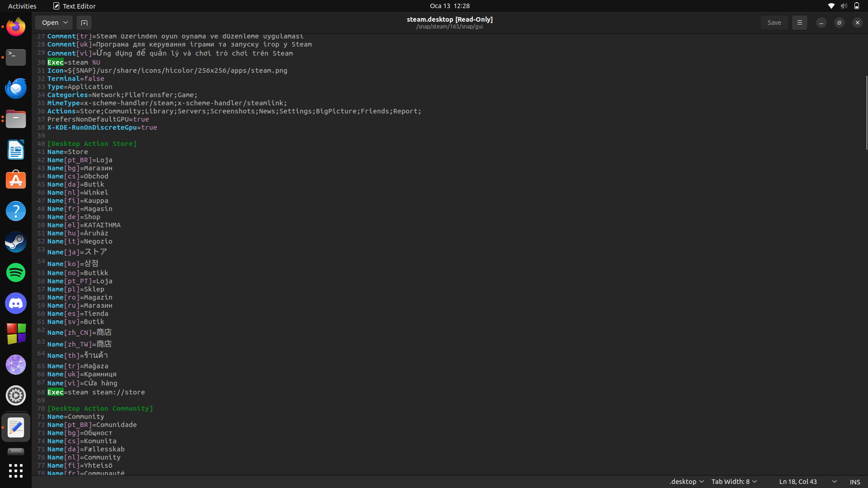Image resolution: width=868 pixels, height=488 pixels.
Task: Change Tab Width 8 setting
Action: point(734,482)
